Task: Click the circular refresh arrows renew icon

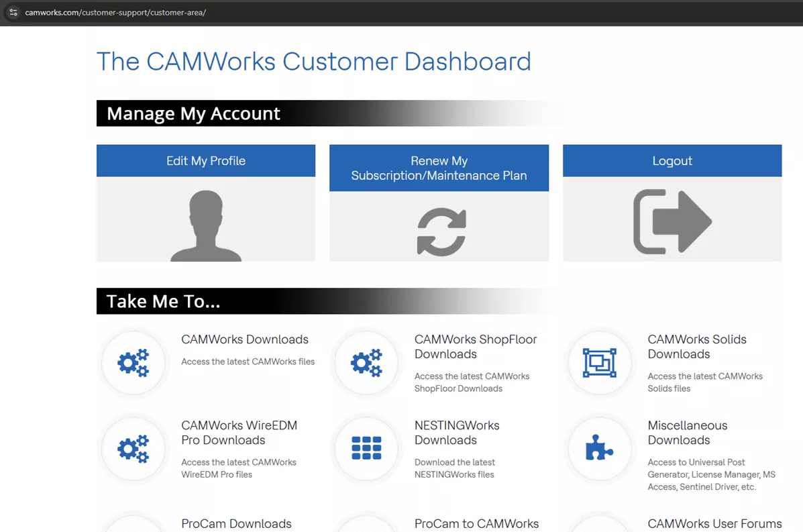Action: (x=441, y=231)
